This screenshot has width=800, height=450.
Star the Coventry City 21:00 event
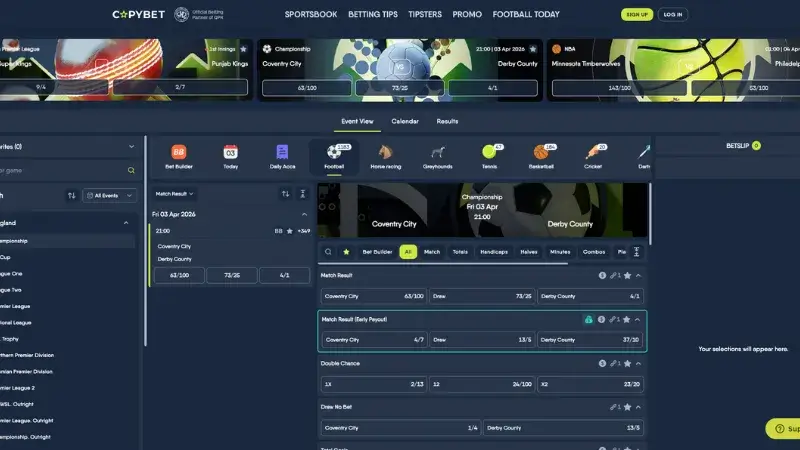click(290, 231)
